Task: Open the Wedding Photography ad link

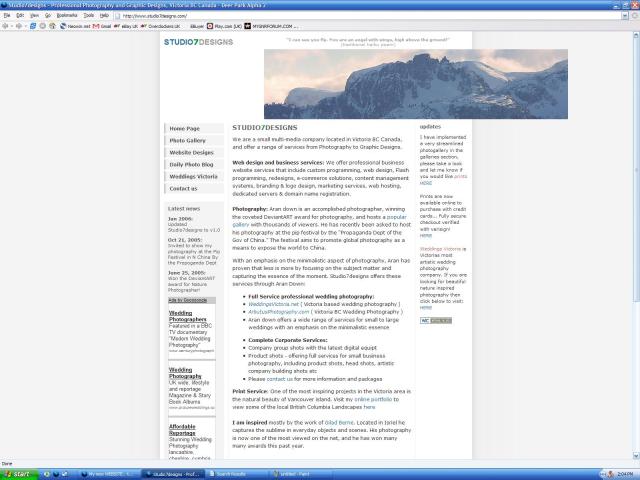Action: coord(185,373)
